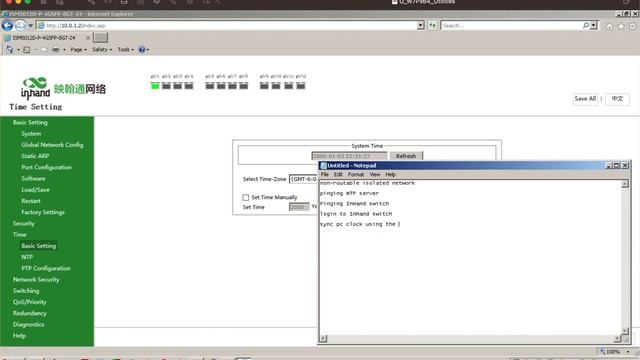This screenshot has height=360, width=640.
Task: Enable the Set Time Manually checkbox
Action: coord(246,197)
